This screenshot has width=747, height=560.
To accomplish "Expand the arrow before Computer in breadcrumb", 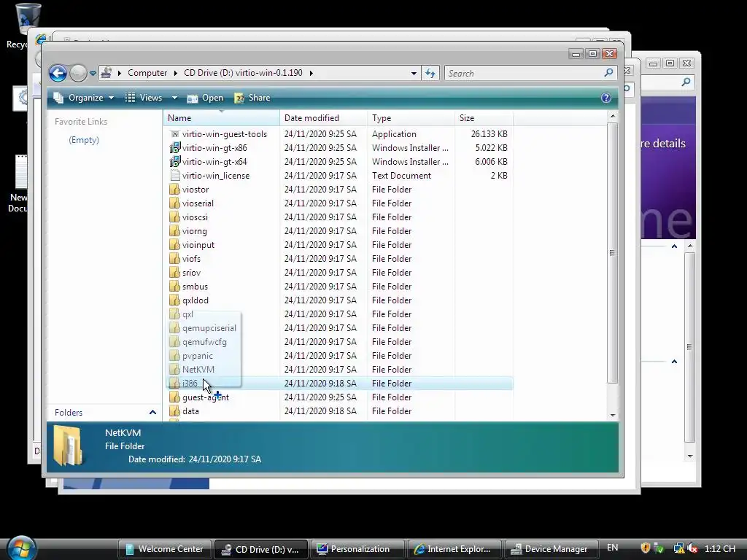I will (x=119, y=73).
